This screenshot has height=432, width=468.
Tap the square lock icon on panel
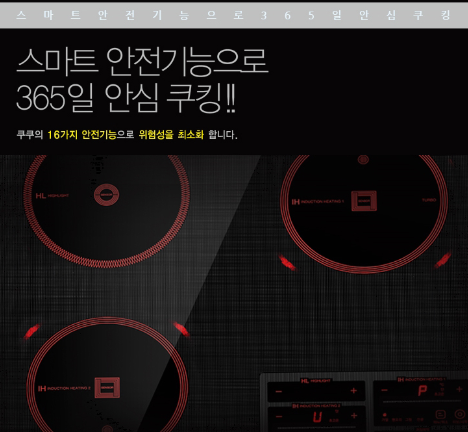441,415
